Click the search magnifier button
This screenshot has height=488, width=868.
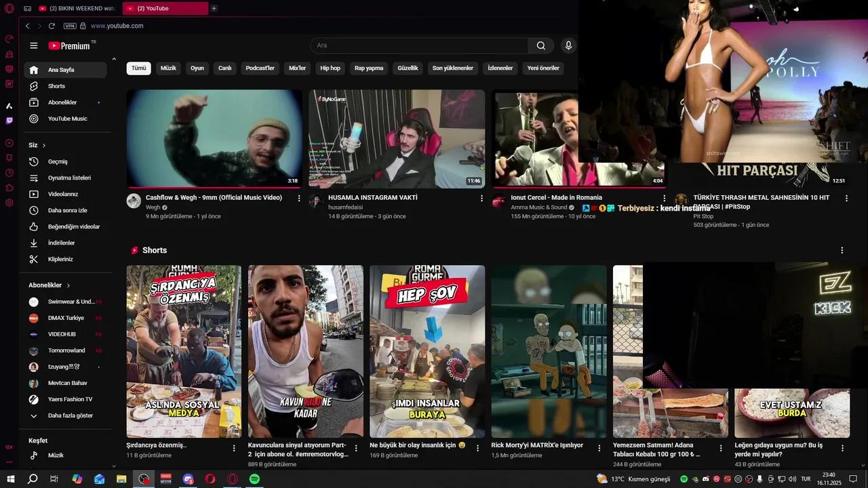coord(541,45)
